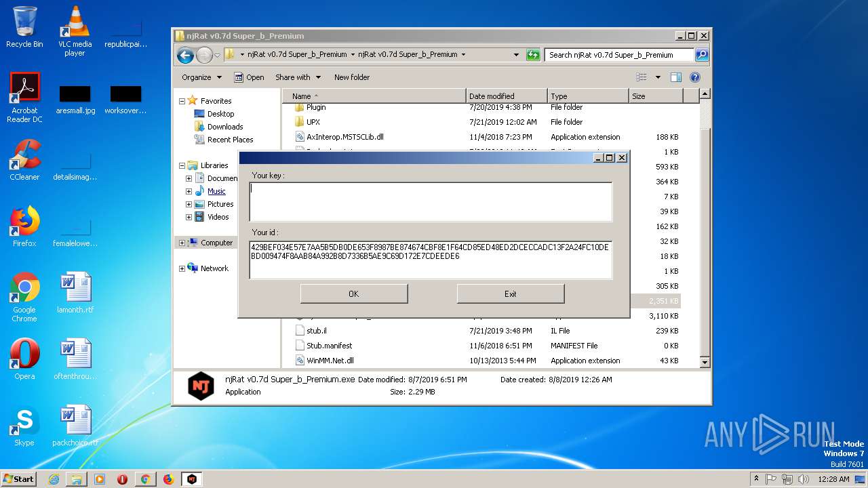
Task: Open the Opera browser shortcut
Action: (24, 359)
